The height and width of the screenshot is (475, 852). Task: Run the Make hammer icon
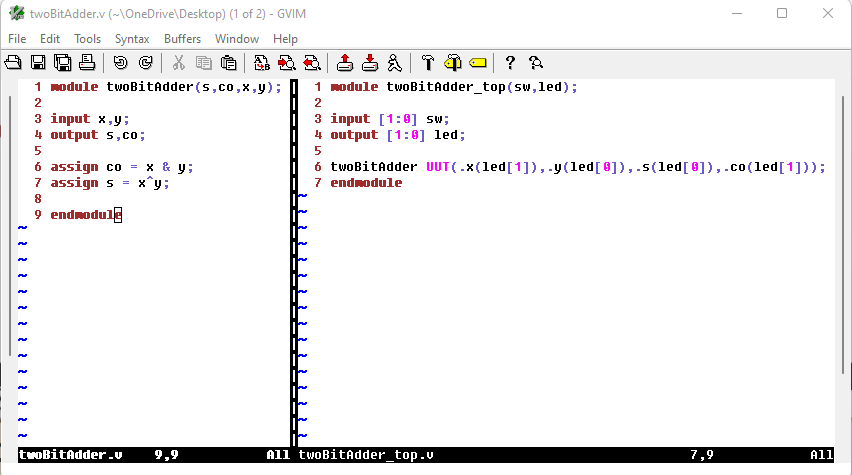428,63
